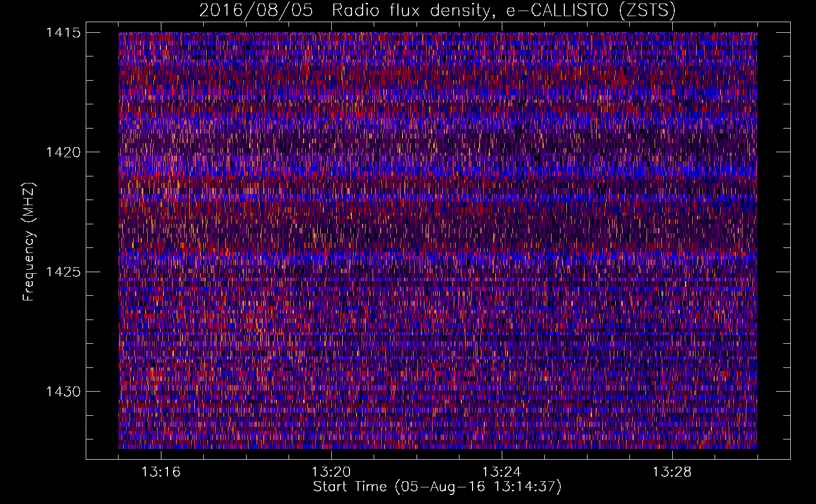Select the 1430 frequency tick label
Viewport: 816px width, 504px height.
(x=64, y=392)
